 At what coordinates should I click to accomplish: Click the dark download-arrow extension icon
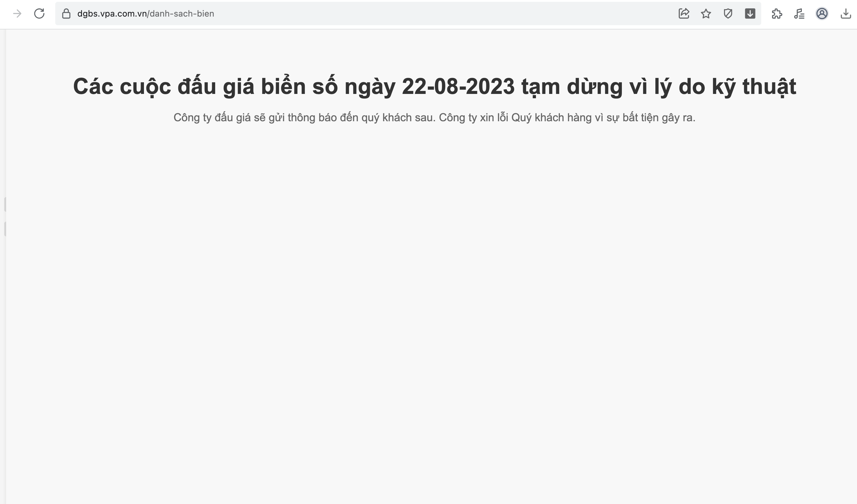coord(750,14)
